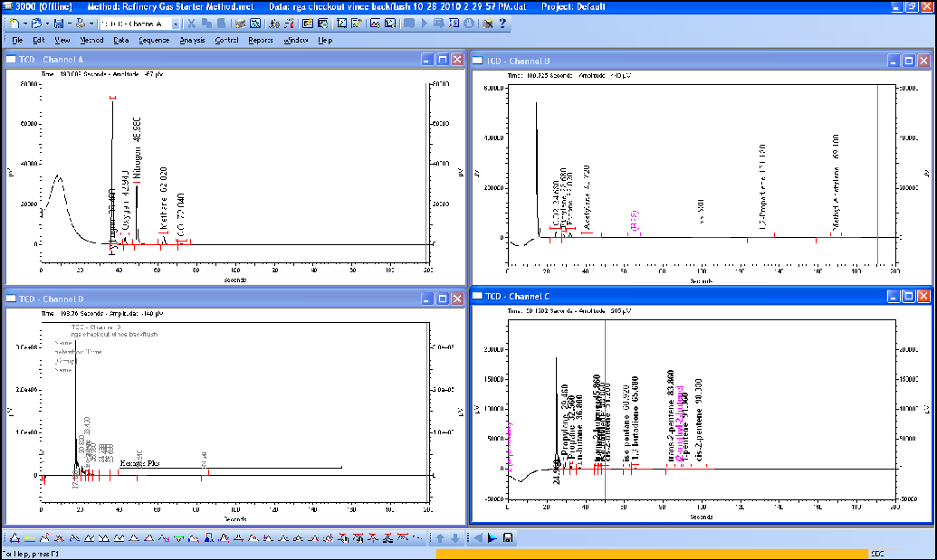The image size is (937, 560).
Task: Click the orange status bar progress area
Action: coord(651,554)
